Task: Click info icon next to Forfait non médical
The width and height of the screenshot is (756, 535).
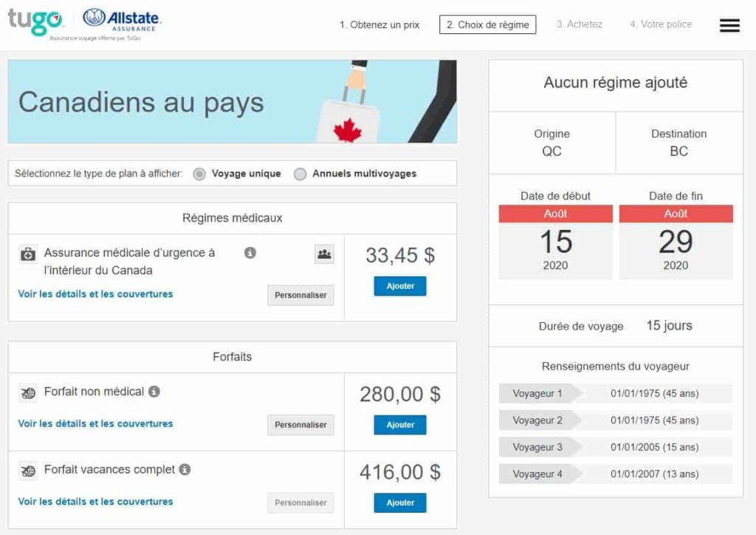Action: point(154,392)
